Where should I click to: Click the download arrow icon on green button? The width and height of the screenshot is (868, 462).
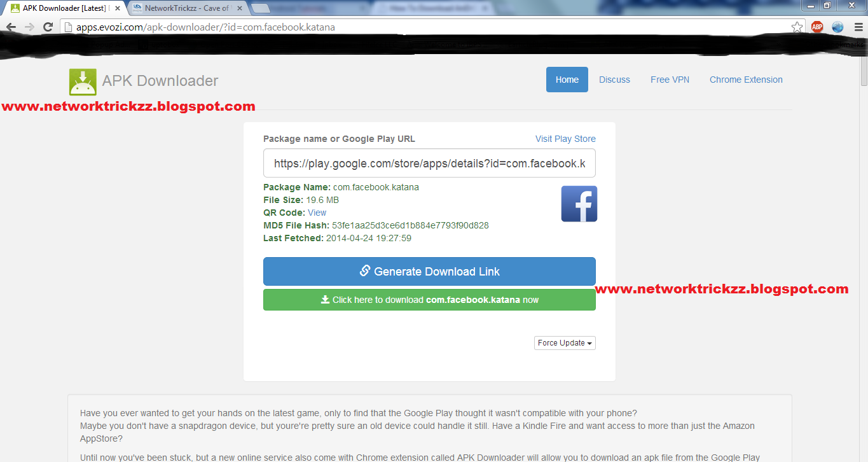325,299
